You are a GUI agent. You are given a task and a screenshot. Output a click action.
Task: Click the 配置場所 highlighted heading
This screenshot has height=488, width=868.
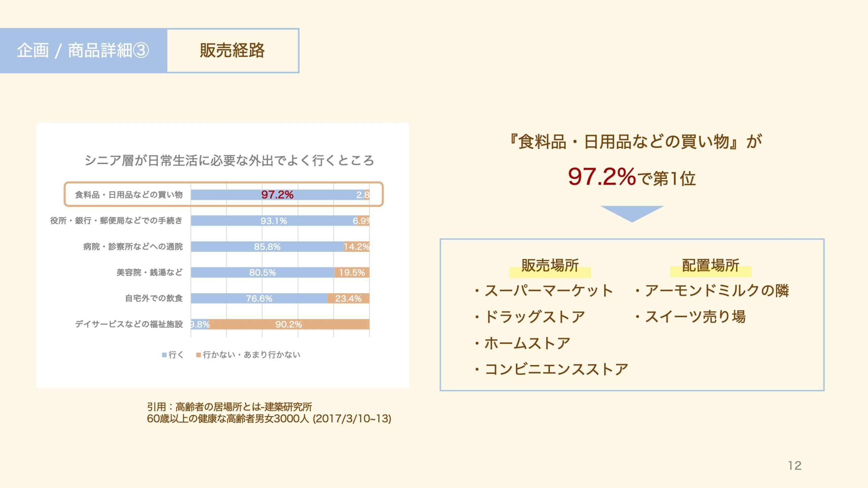pyautogui.click(x=711, y=266)
